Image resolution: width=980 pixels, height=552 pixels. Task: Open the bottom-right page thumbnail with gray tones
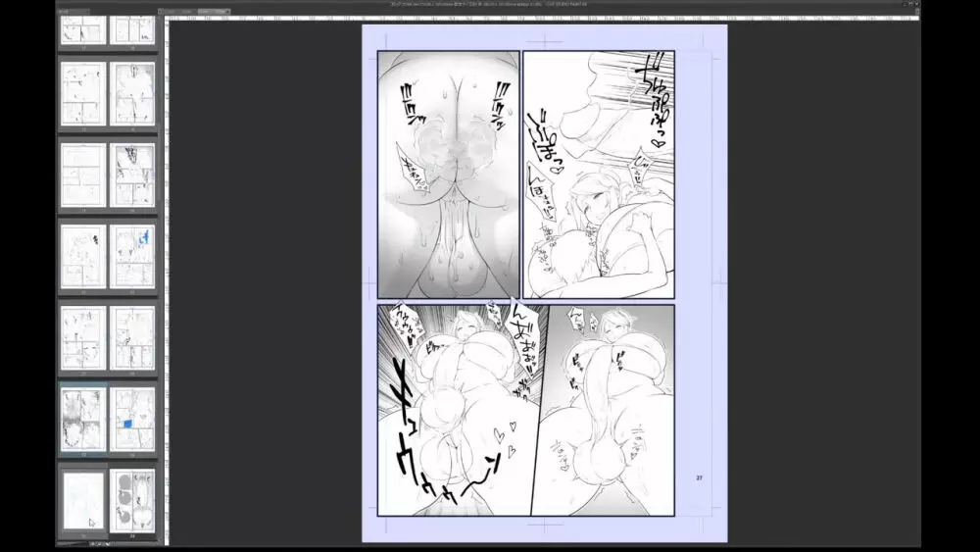click(x=131, y=501)
